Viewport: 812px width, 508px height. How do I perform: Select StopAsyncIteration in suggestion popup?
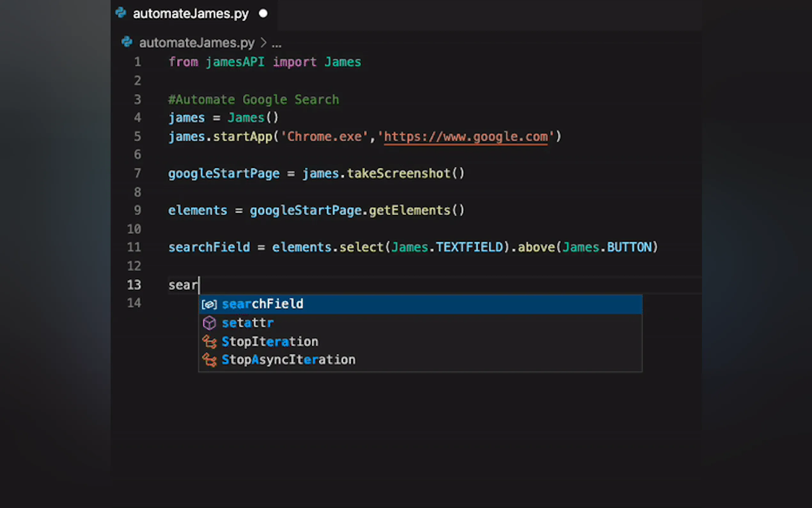(x=288, y=360)
